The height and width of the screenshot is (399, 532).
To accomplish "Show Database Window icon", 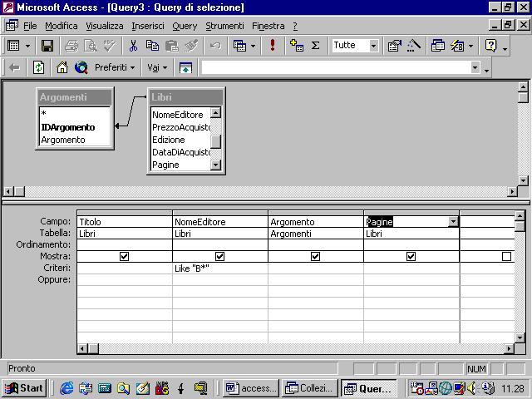I will tap(438, 46).
